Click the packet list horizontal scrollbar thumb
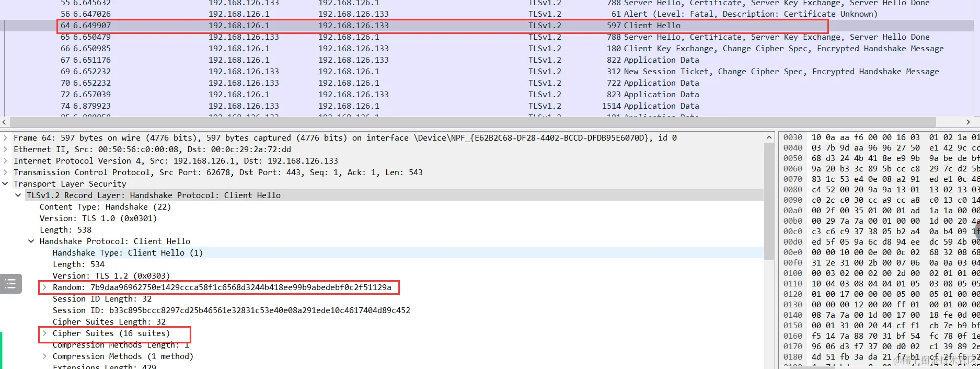Image resolution: width=980 pixels, height=369 pixels. coord(473,122)
